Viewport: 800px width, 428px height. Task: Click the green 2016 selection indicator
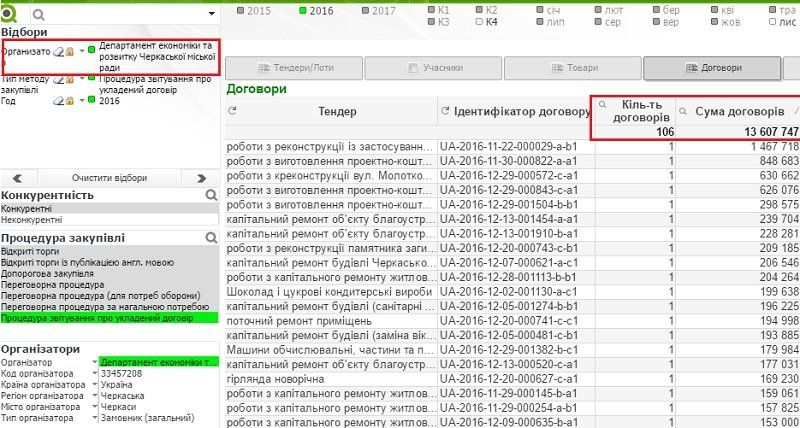pos(91,101)
